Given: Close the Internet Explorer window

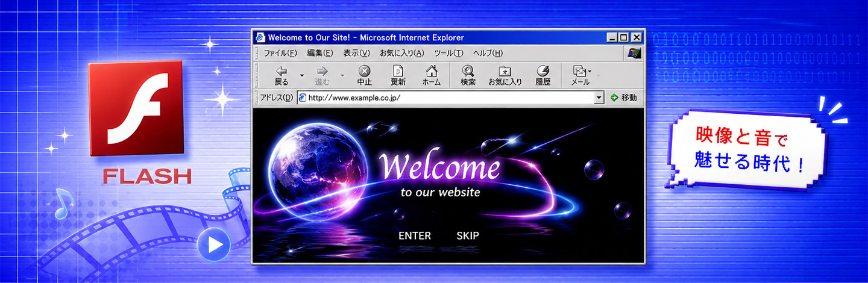Looking at the screenshot, I should click(637, 37).
